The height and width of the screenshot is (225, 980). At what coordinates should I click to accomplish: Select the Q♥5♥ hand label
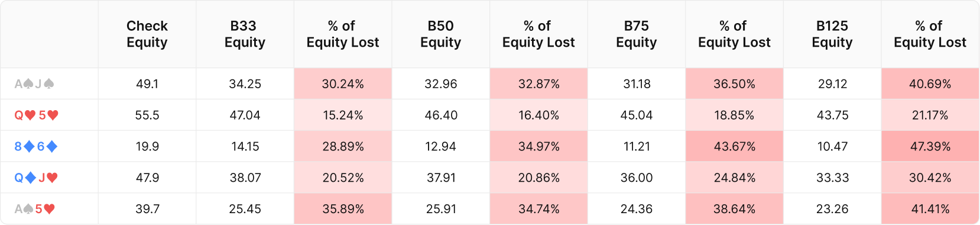click(x=36, y=115)
